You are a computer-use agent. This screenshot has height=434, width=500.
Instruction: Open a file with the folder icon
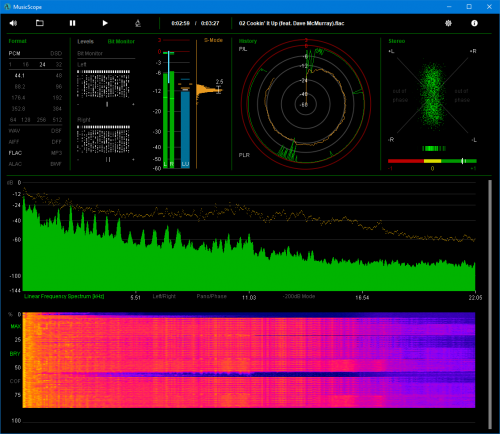(x=40, y=23)
